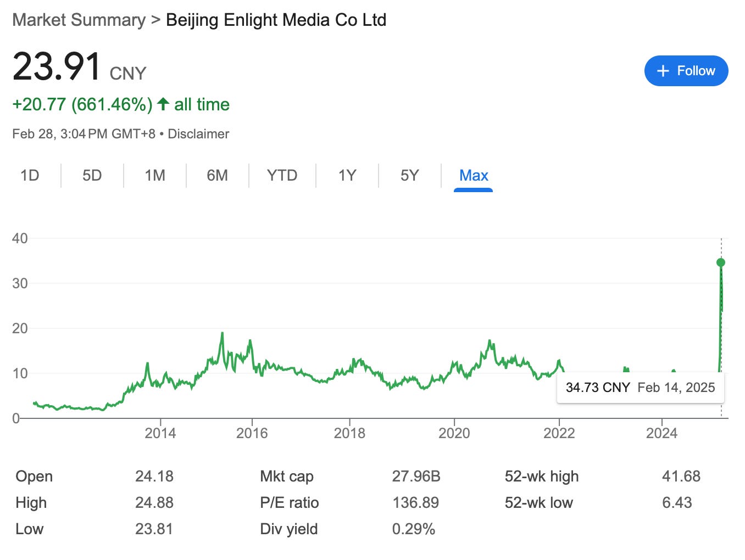Select the 5Y time range tab
This screenshot has height=560, width=745.
point(410,175)
